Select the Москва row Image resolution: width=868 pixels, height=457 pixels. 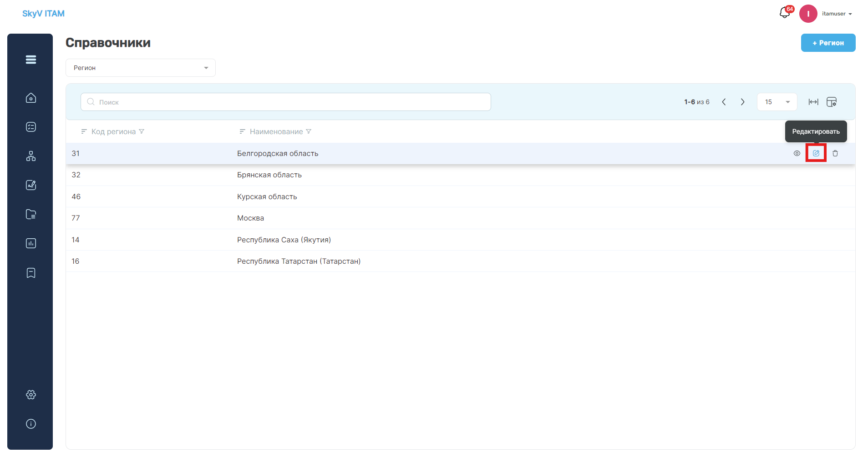tap(461, 218)
